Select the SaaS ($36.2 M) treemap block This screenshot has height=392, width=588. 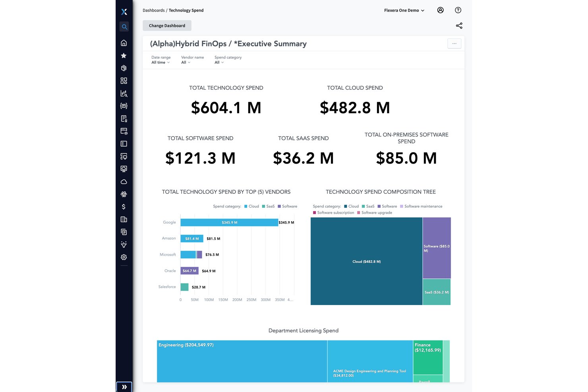(x=437, y=292)
